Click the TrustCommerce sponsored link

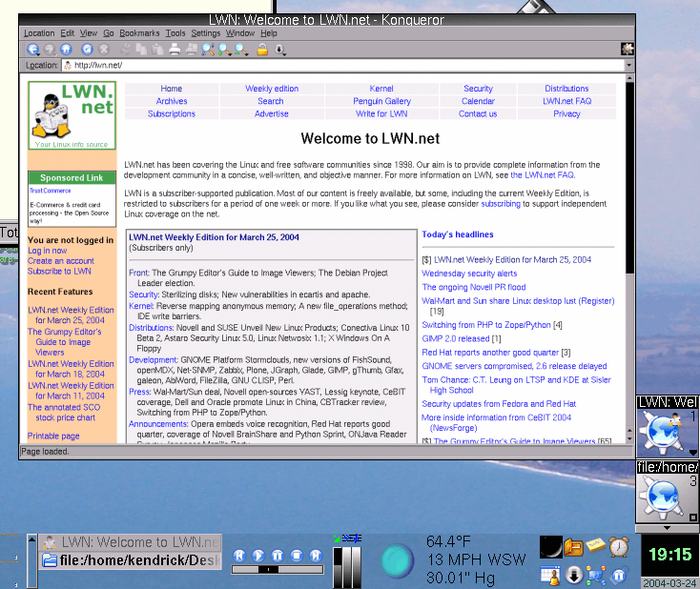click(50, 191)
